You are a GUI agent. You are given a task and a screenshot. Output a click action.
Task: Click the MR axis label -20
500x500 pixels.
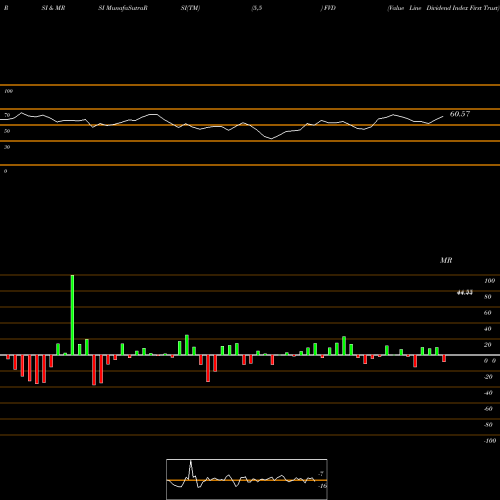488,377
